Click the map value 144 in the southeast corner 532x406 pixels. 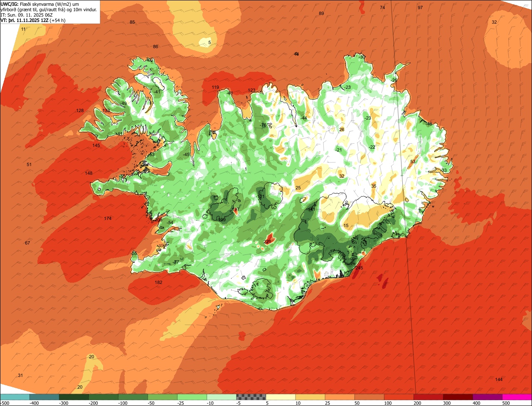pyautogui.click(x=499, y=379)
